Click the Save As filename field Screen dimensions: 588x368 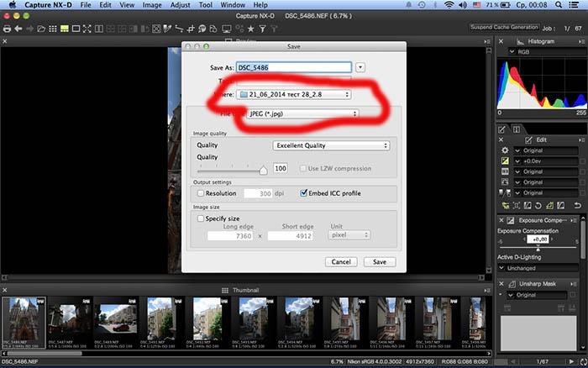coord(294,67)
